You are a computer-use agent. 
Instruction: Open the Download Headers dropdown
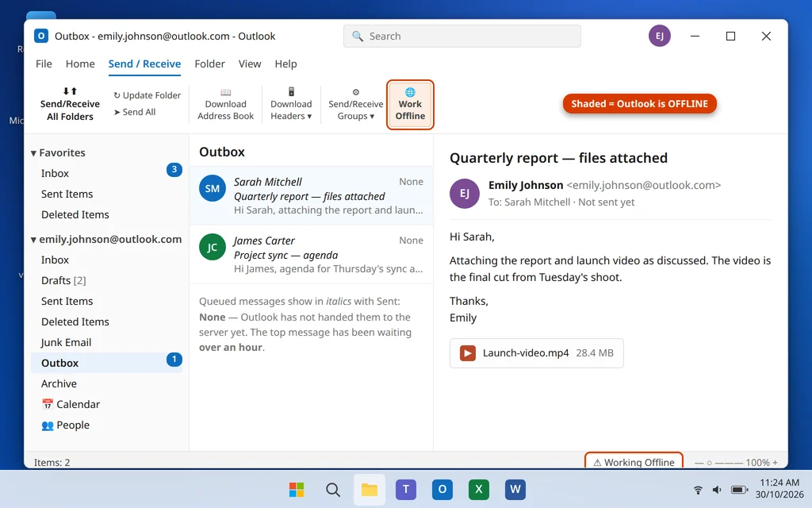click(x=291, y=104)
